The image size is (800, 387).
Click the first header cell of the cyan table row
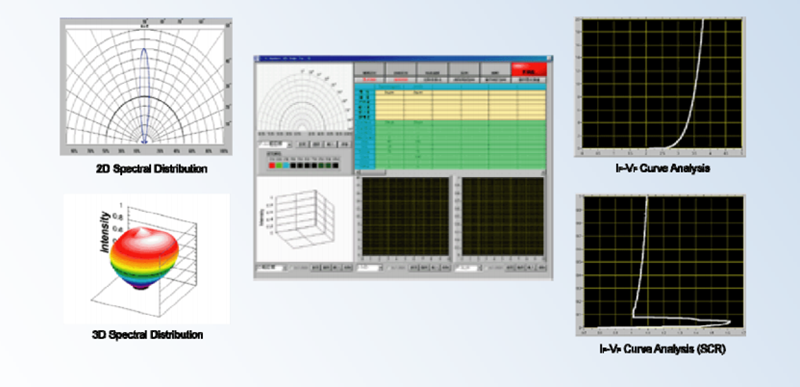tap(365, 87)
